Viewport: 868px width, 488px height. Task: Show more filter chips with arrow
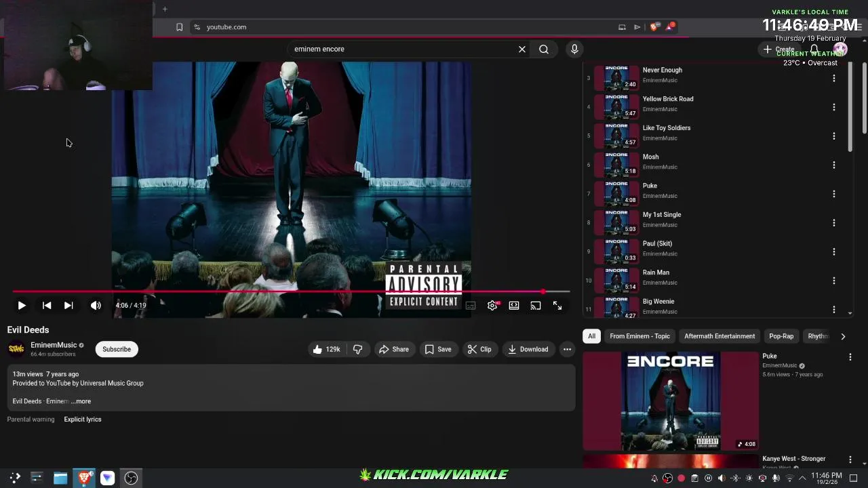[843, 336]
